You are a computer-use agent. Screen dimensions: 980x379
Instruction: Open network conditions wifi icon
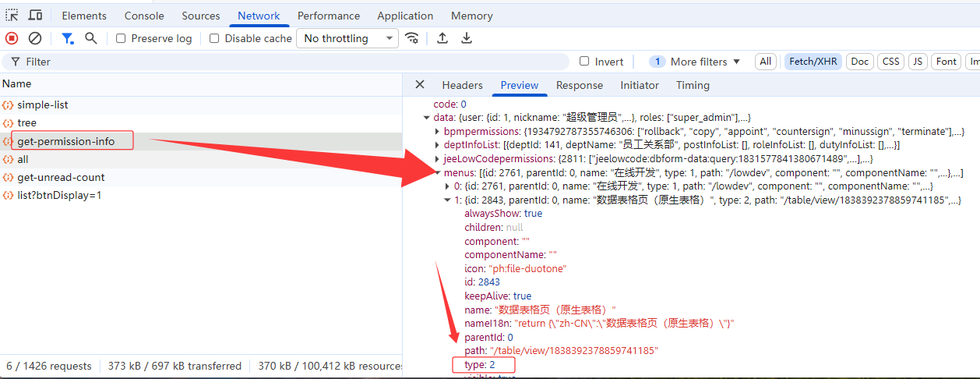tap(412, 38)
